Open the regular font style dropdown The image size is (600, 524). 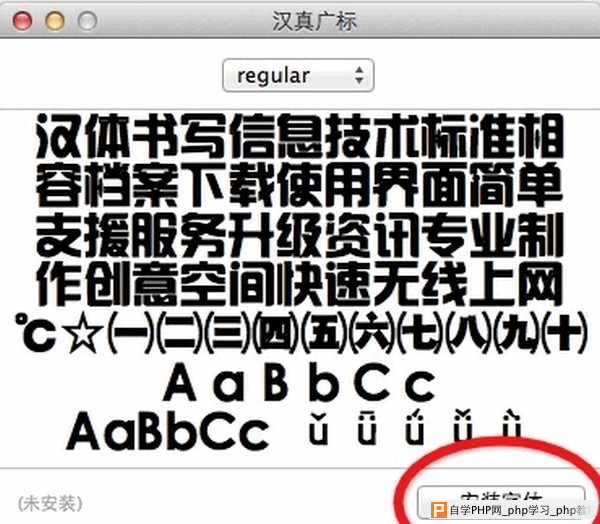click(x=298, y=75)
